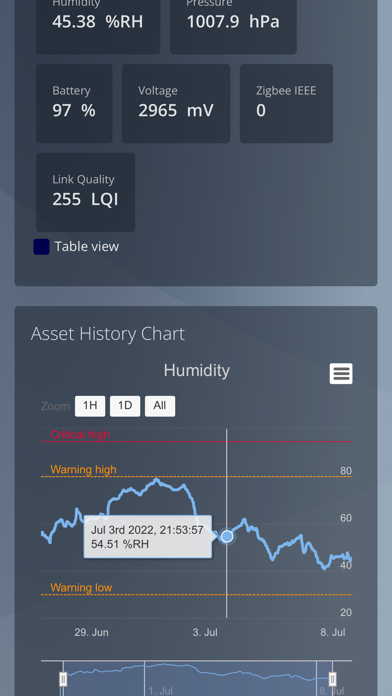The image size is (392, 696).
Task: Set chart zoom to All
Action: [x=160, y=406]
